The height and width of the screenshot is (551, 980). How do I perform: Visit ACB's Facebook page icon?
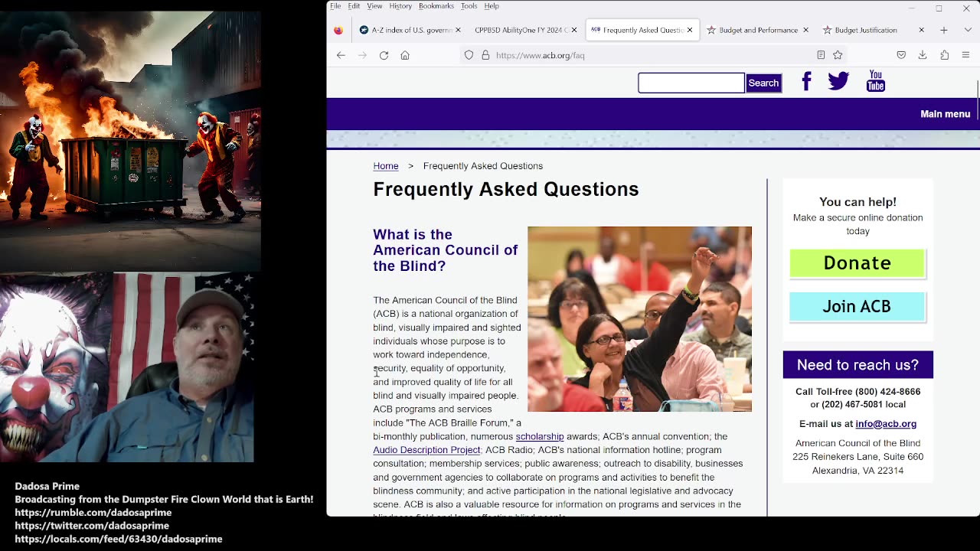[x=806, y=81]
